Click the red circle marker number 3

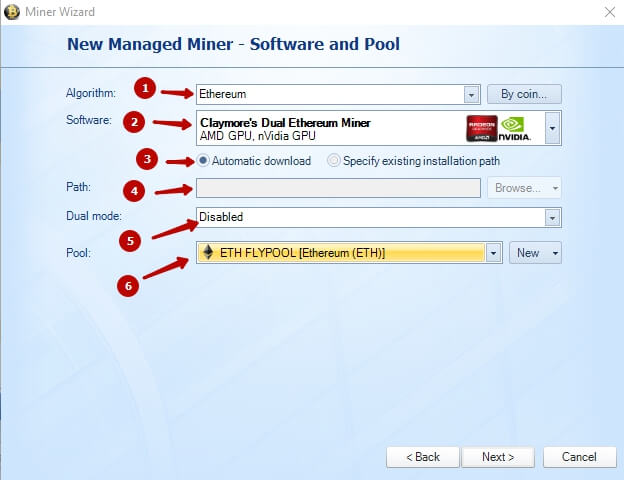tap(147, 159)
